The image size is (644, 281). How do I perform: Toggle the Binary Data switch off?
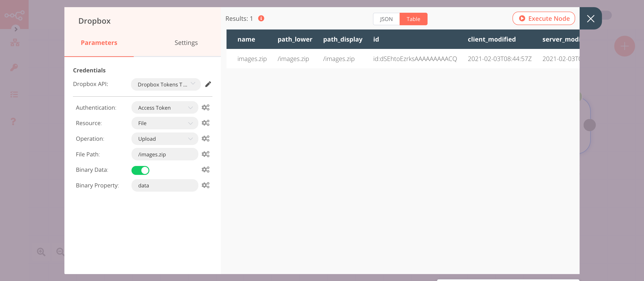click(140, 170)
